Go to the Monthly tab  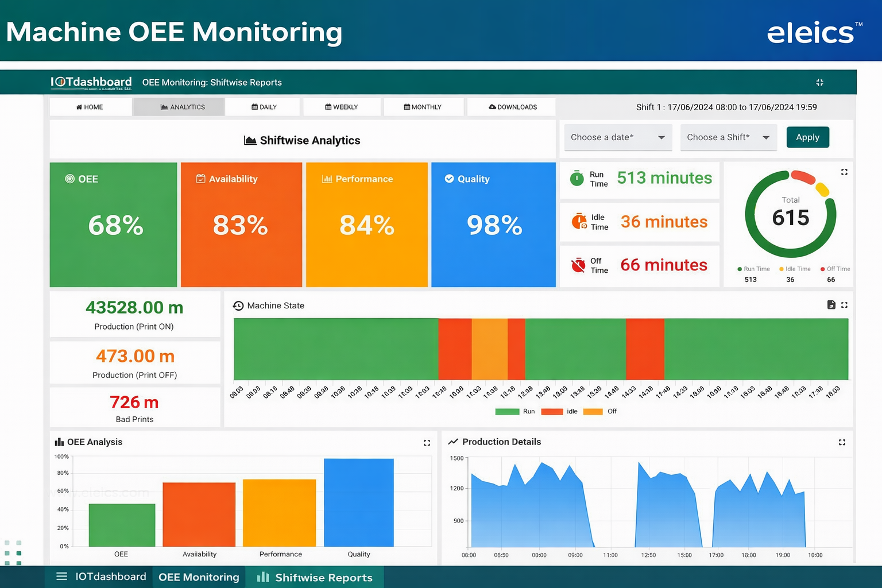coord(422,107)
